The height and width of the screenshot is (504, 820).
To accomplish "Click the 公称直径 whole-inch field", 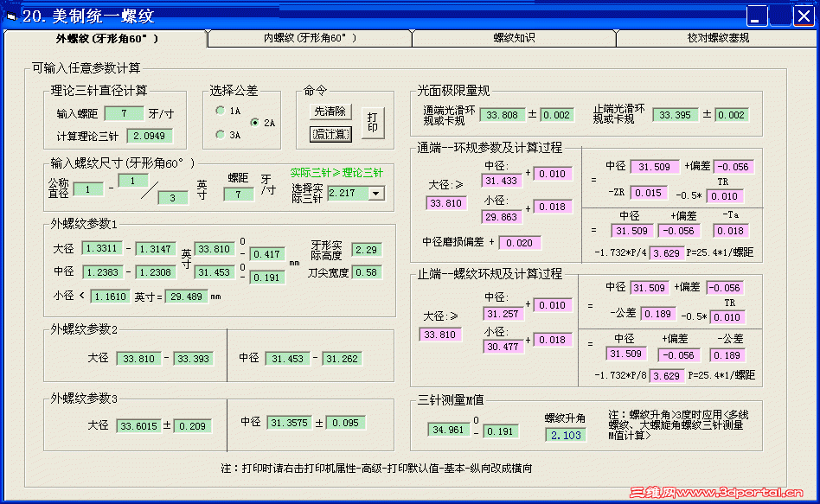I will 88,189.
